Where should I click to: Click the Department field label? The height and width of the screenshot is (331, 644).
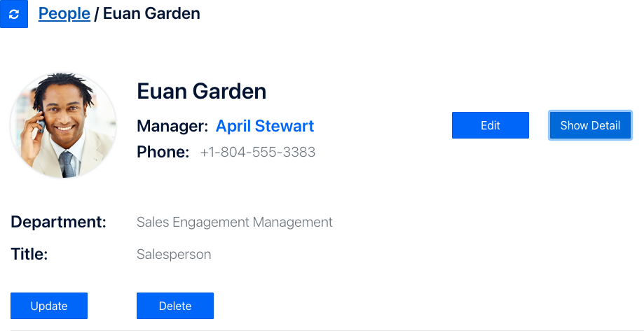point(58,223)
